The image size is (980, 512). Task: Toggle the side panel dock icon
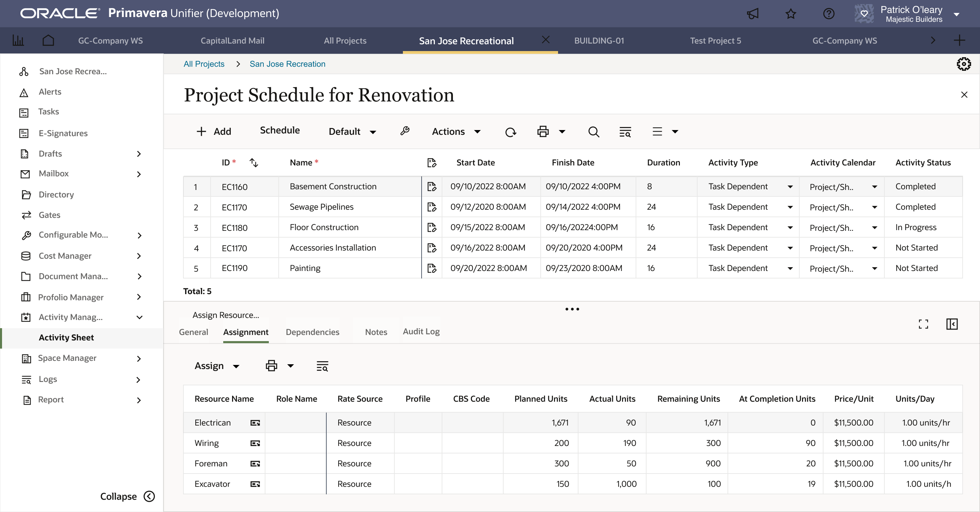pyautogui.click(x=951, y=324)
